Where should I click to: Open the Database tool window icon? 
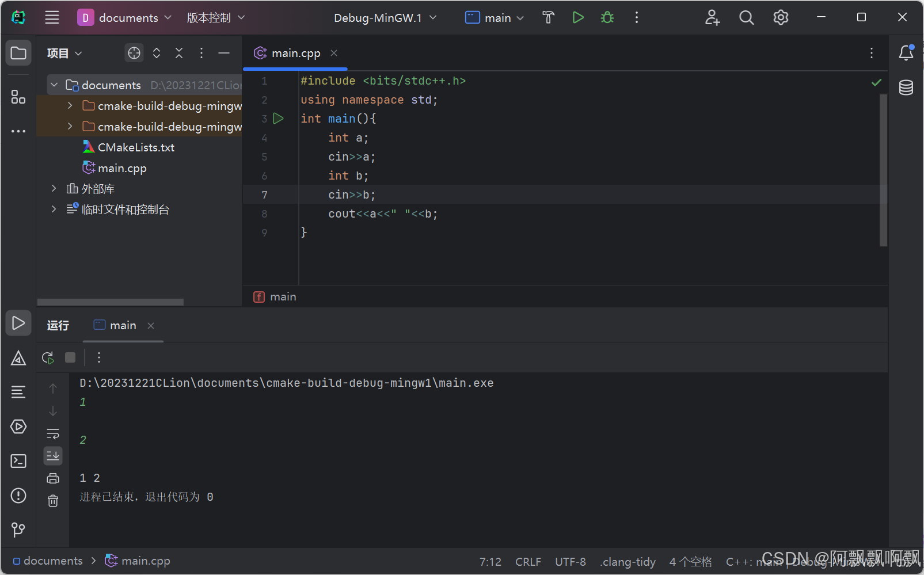pyautogui.click(x=906, y=87)
